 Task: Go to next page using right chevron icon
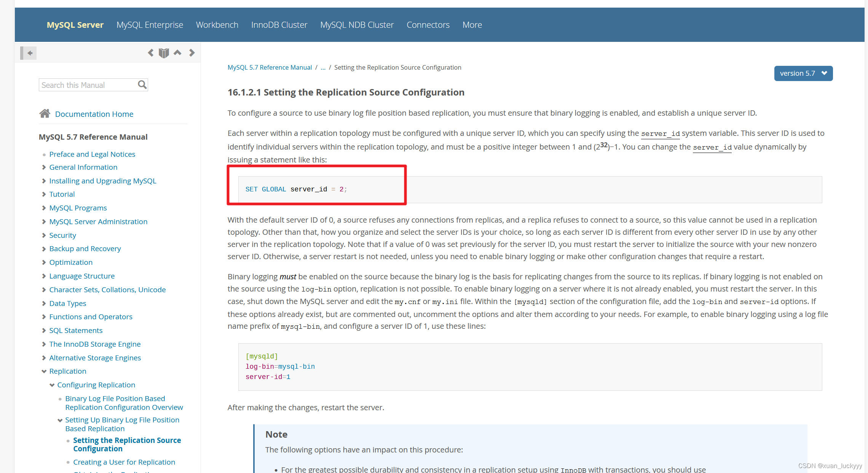pos(192,53)
